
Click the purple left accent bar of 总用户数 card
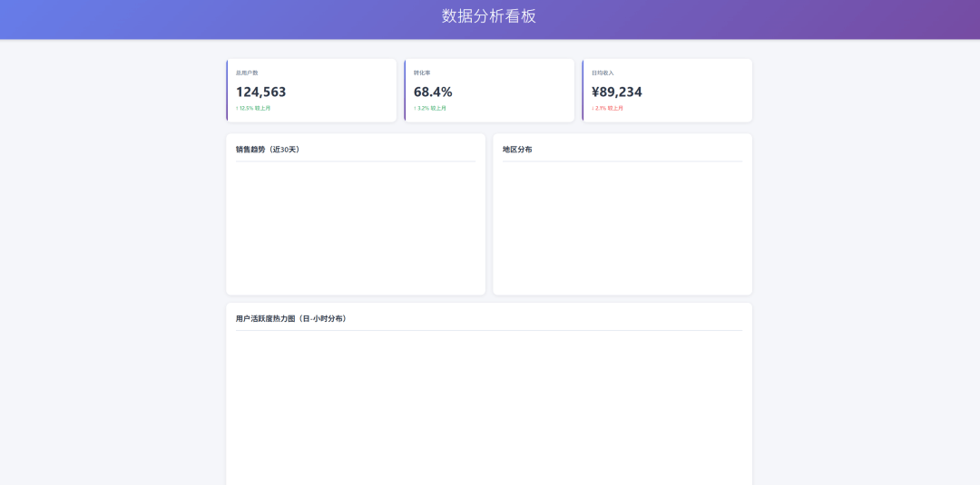227,91
